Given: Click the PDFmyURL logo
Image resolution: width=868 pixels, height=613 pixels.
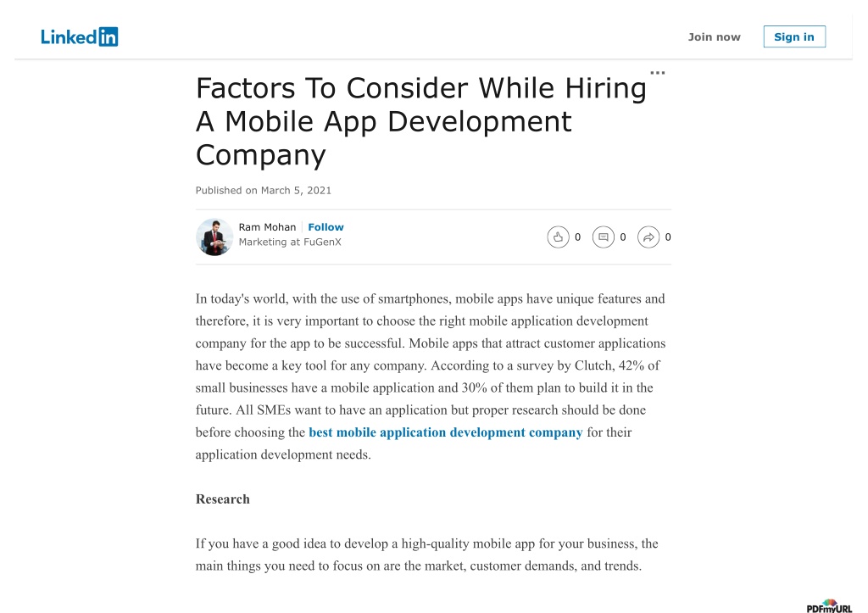Looking at the screenshot, I should click(x=829, y=606).
